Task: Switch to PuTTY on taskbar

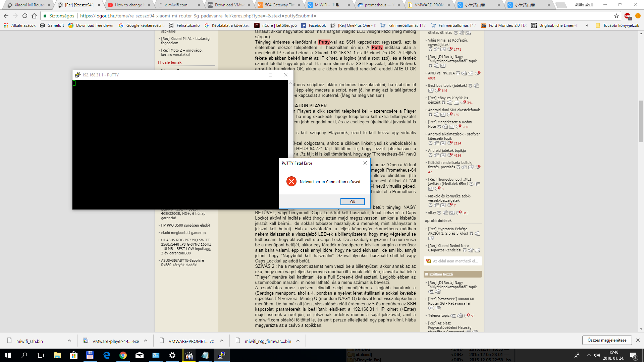Action: pos(221,355)
